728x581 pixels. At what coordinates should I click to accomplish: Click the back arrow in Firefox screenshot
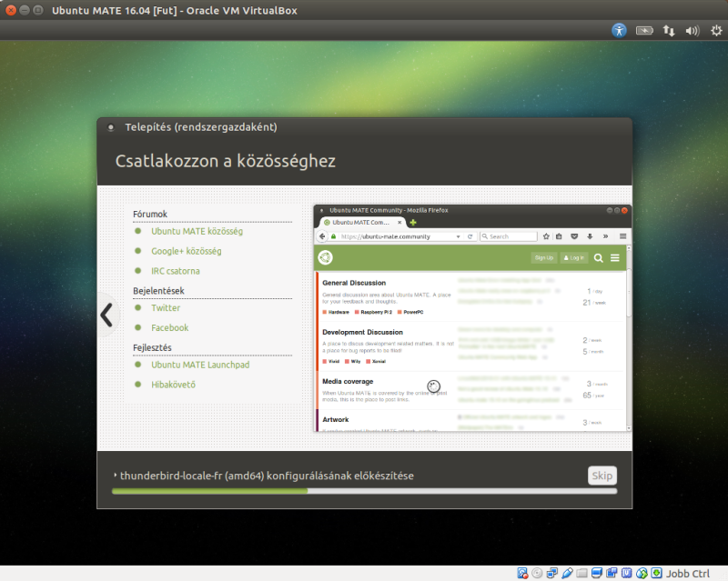pos(322,236)
